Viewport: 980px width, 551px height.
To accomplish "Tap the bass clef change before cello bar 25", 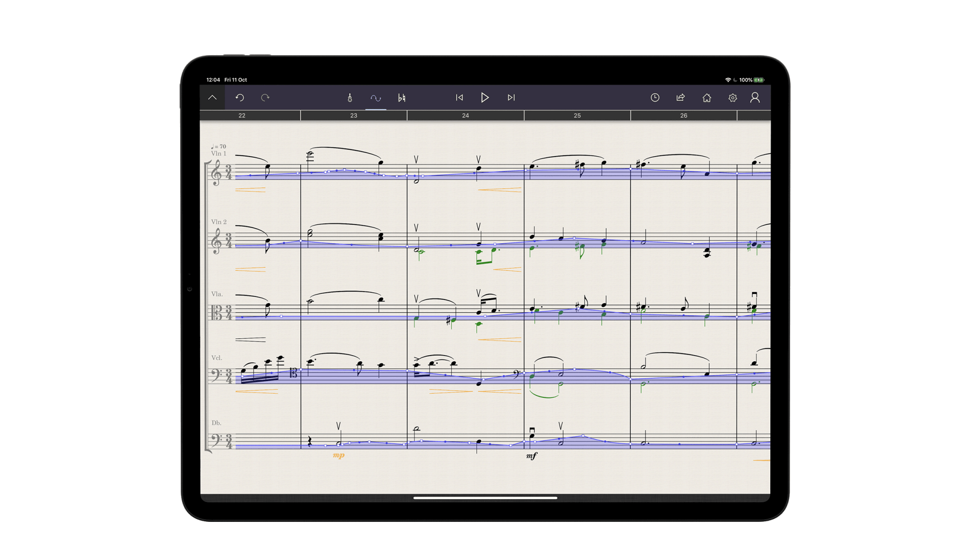I will click(517, 374).
